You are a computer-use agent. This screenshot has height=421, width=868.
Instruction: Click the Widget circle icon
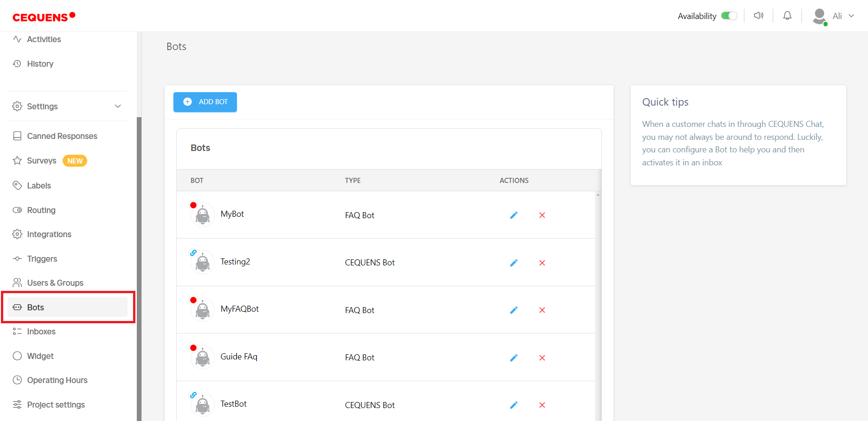click(x=17, y=356)
